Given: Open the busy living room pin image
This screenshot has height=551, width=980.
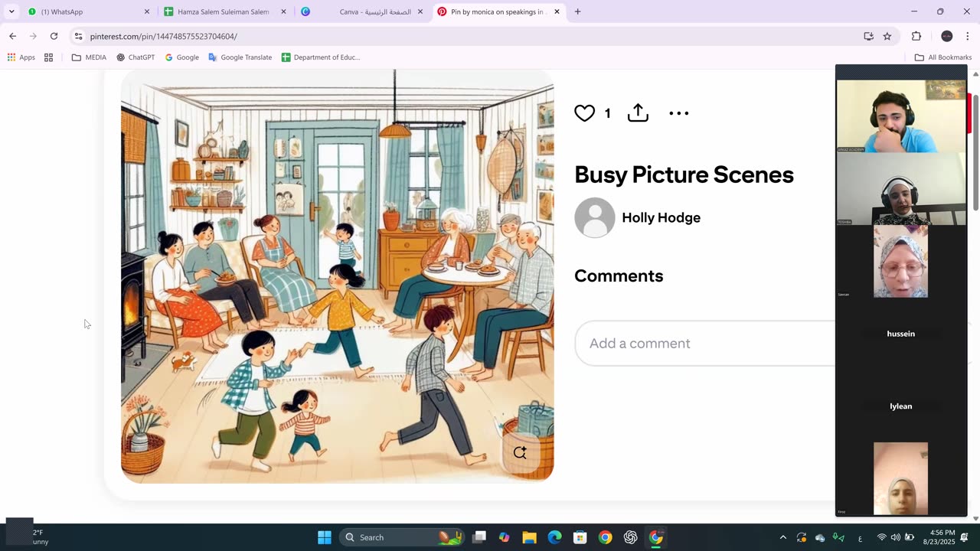Looking at the screenshot, I should point(337,276).
